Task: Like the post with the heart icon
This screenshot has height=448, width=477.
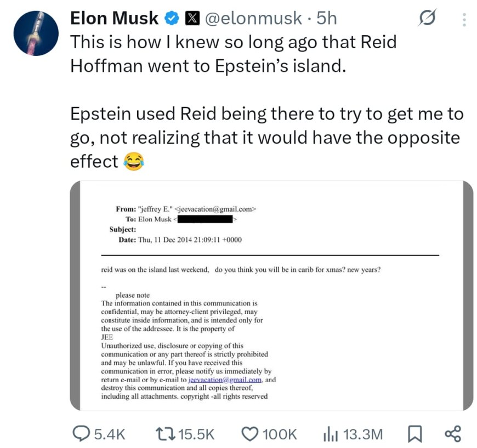Action: click(250, 434)
